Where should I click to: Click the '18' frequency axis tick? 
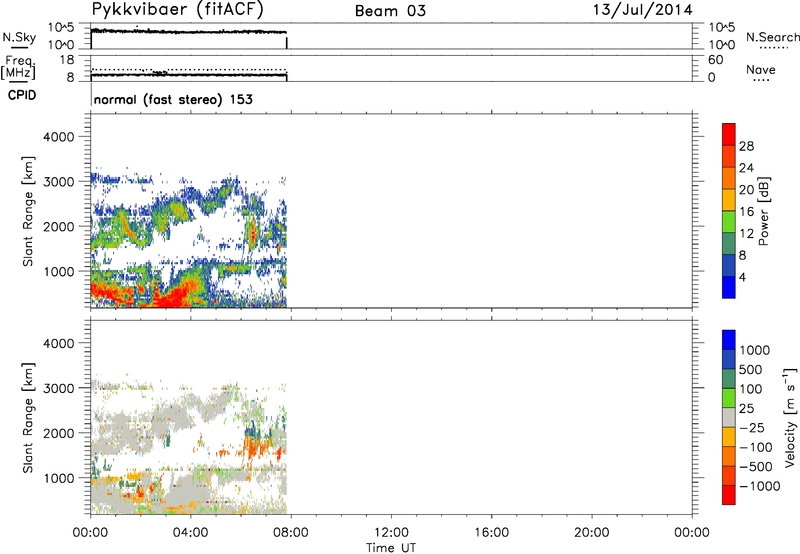pos(67,59)
